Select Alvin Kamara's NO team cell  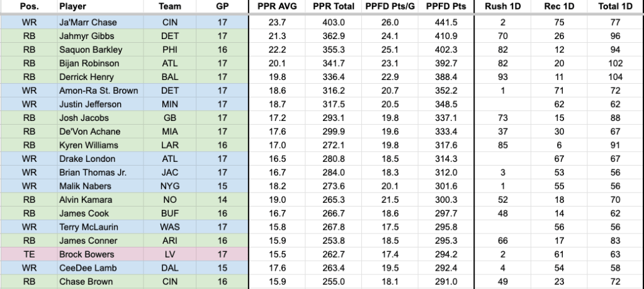pos(171,200)
